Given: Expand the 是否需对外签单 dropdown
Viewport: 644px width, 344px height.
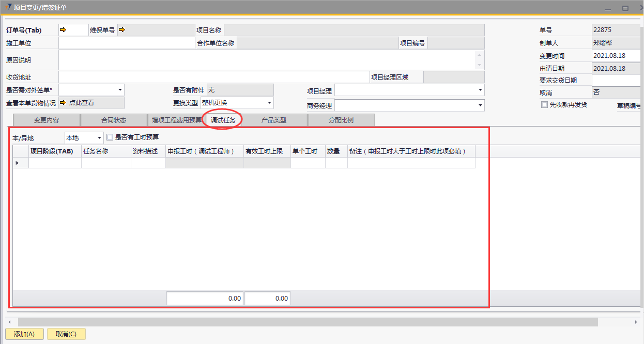Looking at the screenshot, I should [x=120, y=90].
